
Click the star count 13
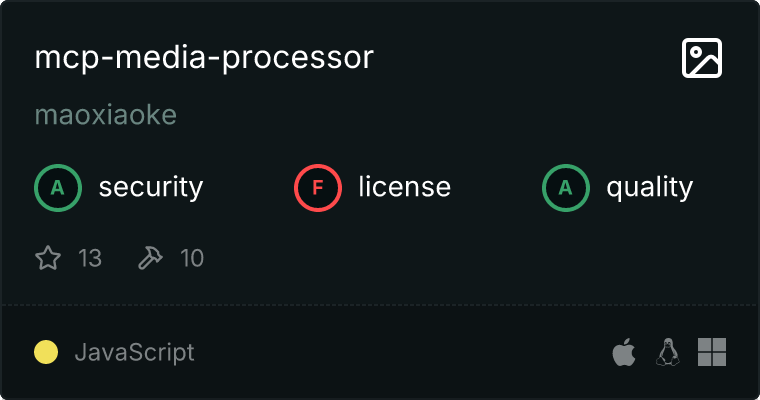(90, 259)
